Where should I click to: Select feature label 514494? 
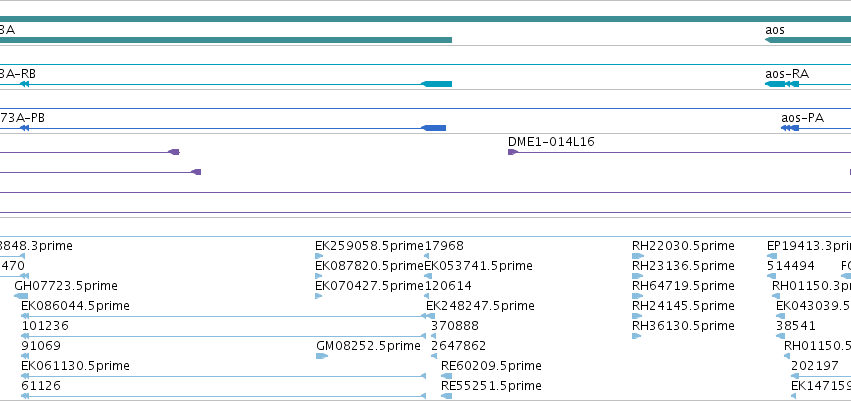tap(791, 266)
